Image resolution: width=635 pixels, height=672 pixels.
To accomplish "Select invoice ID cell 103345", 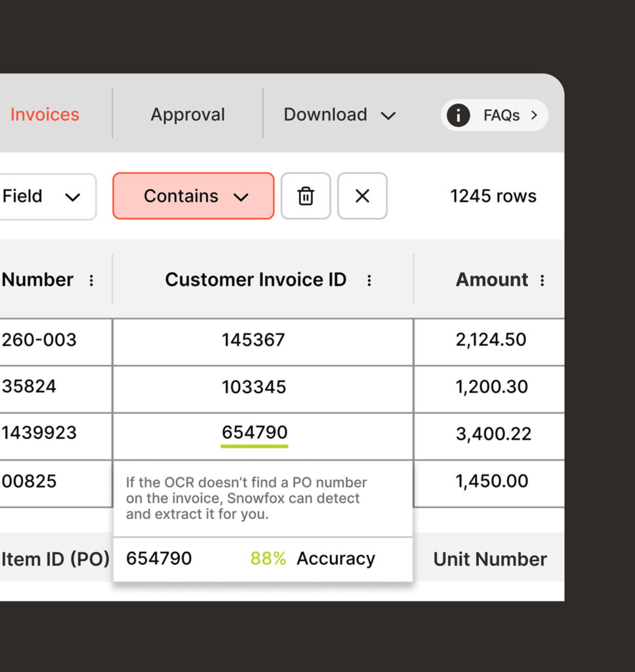I will [x=254, y=387].
